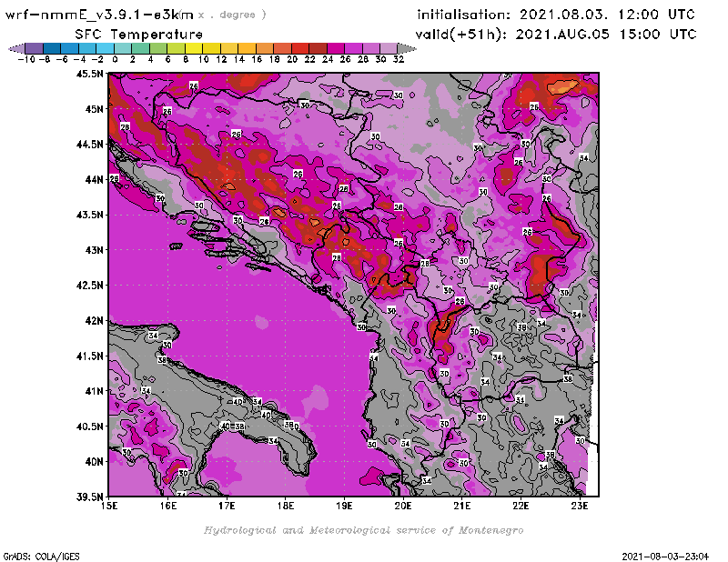Click the '43N' latitude label

[94, 250]
